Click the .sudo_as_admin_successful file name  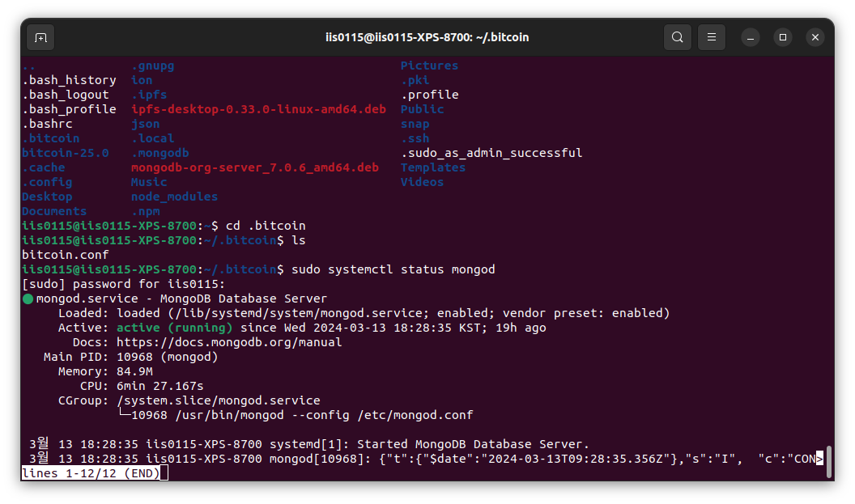point(491,153)
